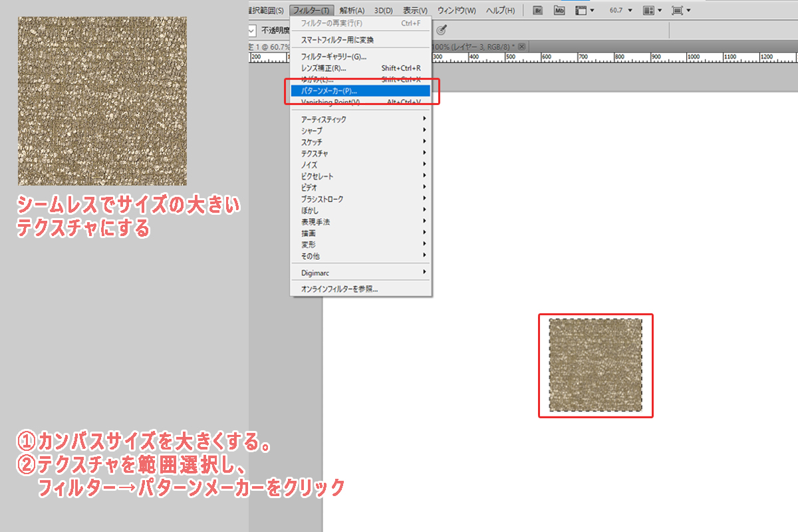Open the 解析 menu in menu bar
Screen dimensions: 798x532
click(352, 11)
